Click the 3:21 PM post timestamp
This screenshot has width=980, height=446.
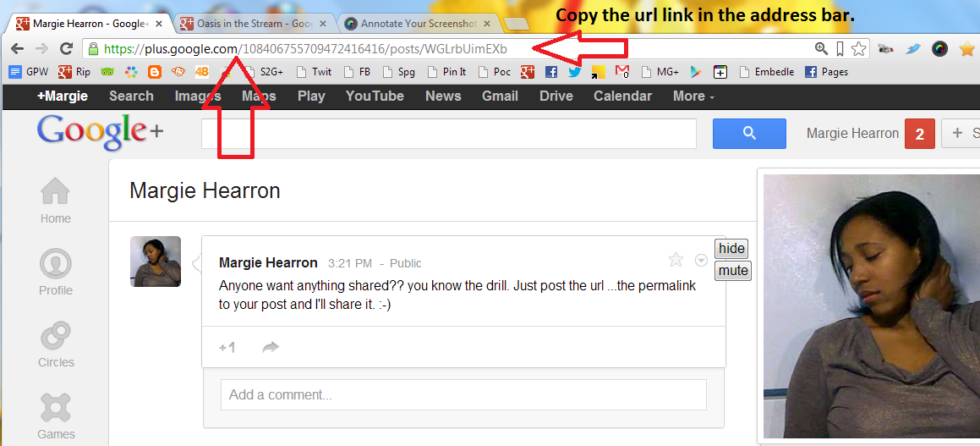point(350,263)
